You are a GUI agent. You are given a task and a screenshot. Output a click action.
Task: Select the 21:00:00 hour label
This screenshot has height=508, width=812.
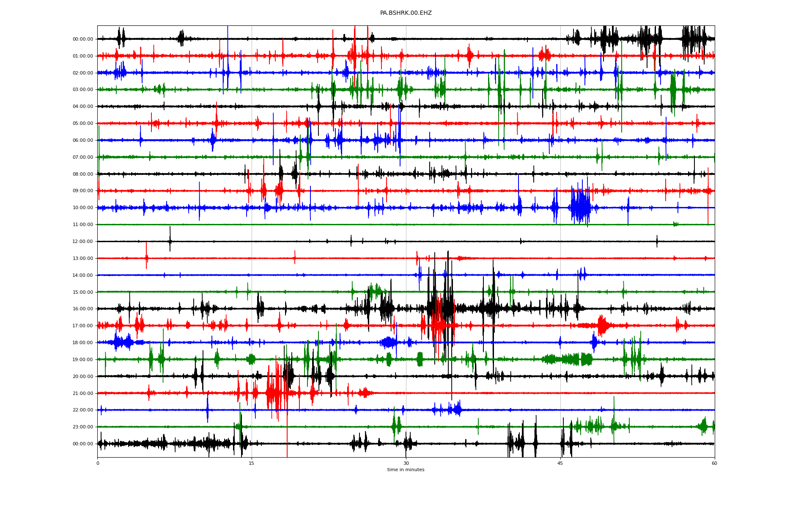83,393
